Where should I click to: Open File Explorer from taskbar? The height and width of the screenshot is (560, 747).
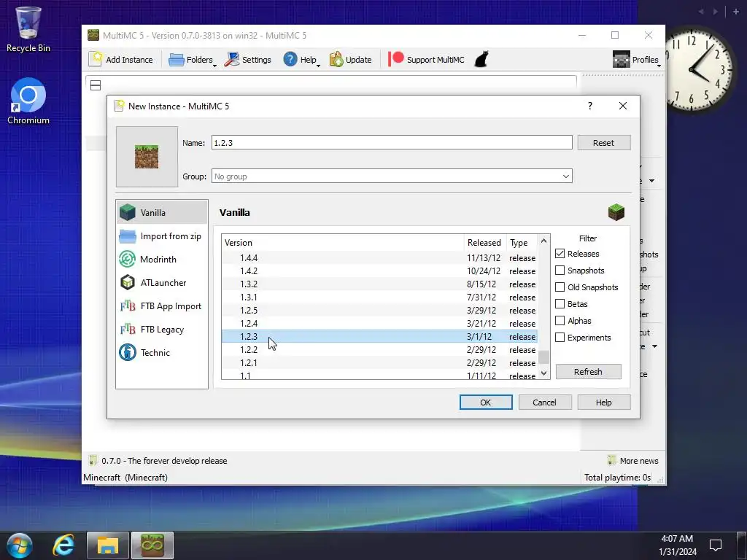click(108, 545)
